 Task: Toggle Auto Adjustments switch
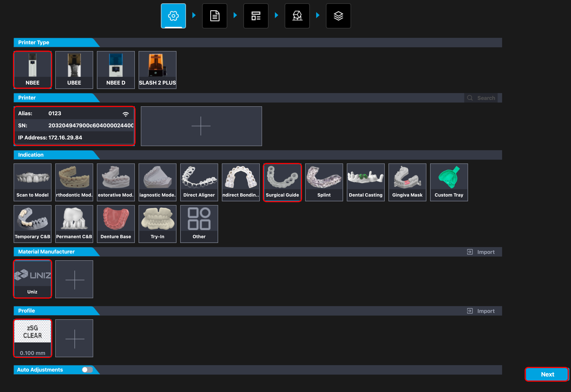tap(87, 370)
